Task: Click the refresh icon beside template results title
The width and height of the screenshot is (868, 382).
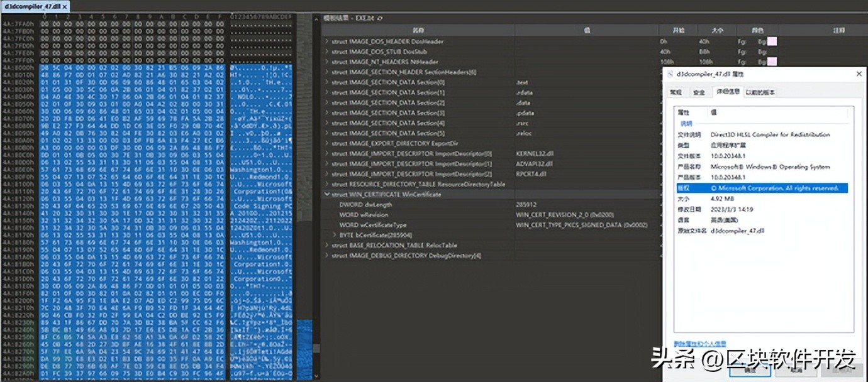Action: (x=380, y=18)
